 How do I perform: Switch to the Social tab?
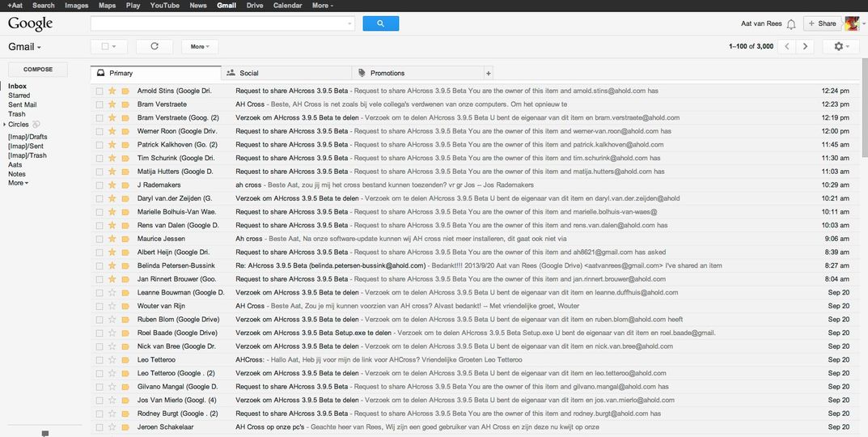[x=286, y=73]
